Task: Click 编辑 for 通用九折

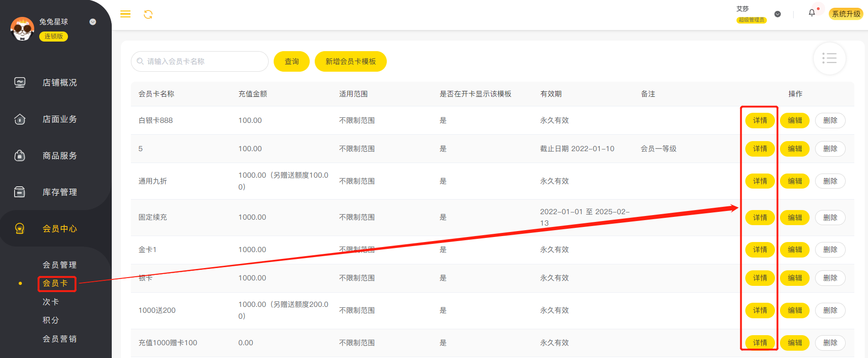Action: (x=795, y=181)
